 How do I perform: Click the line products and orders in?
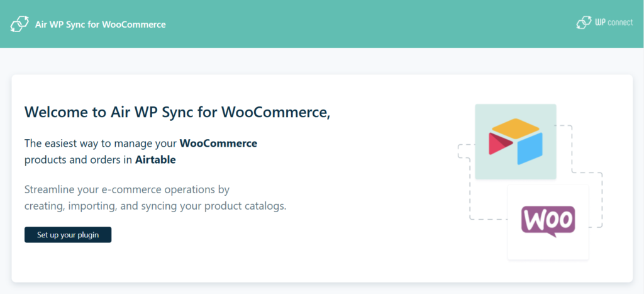[x=79, y=159]
